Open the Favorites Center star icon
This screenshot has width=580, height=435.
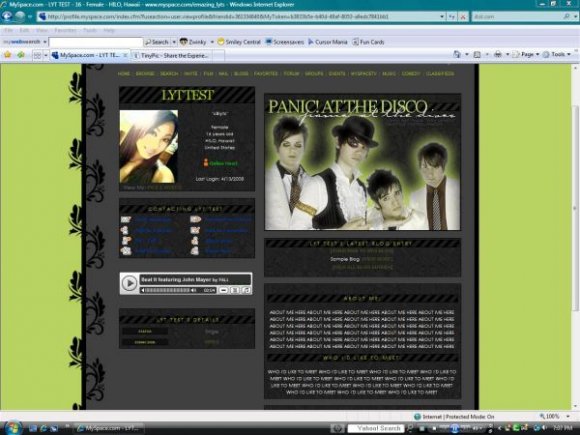7,55
